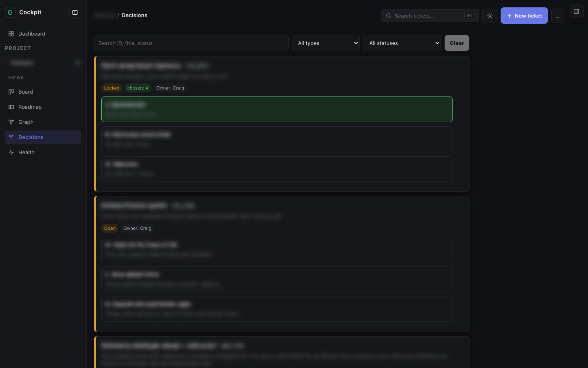The image size is (588, 368).
Task: Toggle the right side panel icon
Action: click(576, 11)
